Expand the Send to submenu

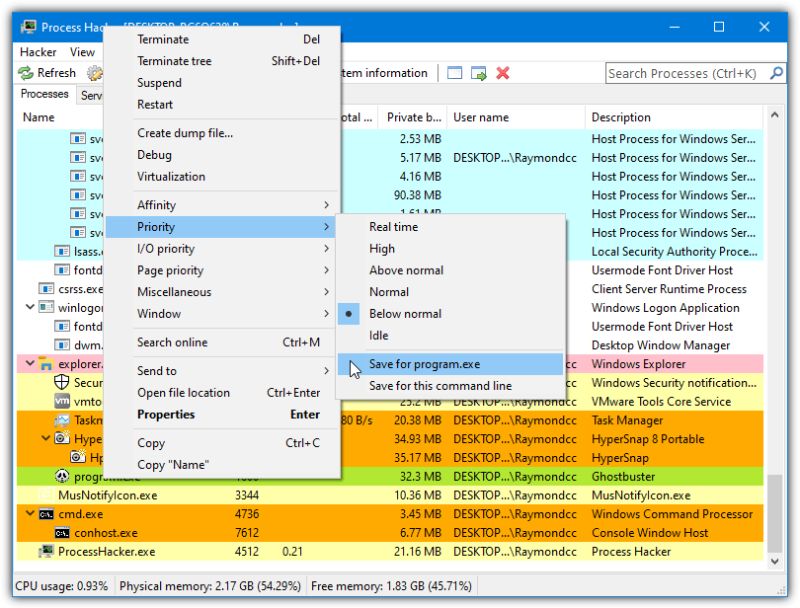pyautogui.click(x=221, y=371)
